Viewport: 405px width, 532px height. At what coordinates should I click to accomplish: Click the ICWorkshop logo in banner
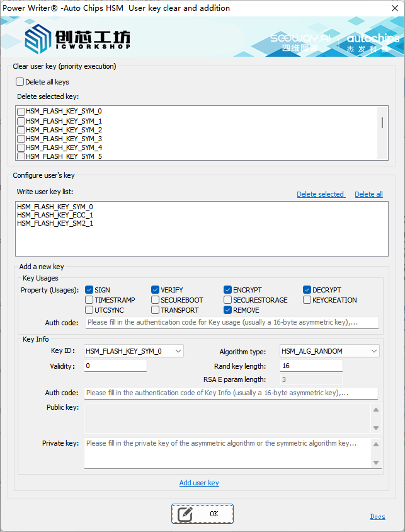point(77,39)
